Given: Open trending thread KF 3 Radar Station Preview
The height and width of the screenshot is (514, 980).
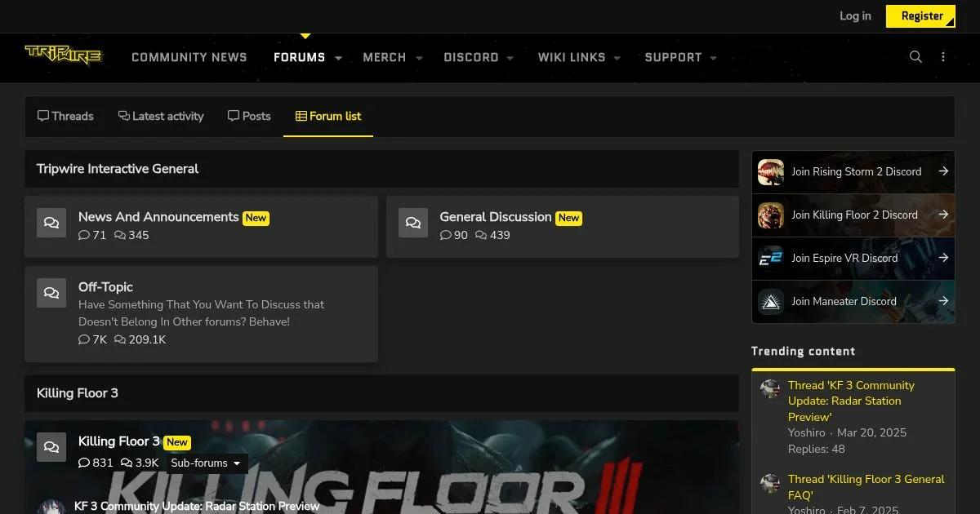Looking at the screenshot, I should click(851, 401).
